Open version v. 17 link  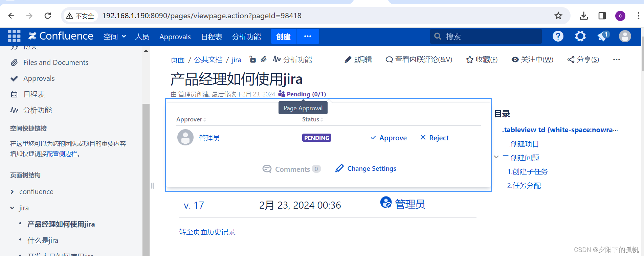pos(194,205)
